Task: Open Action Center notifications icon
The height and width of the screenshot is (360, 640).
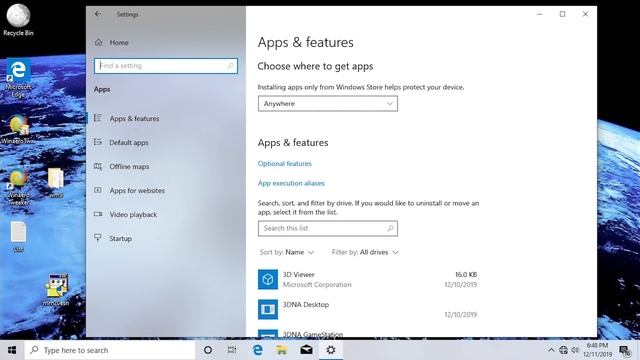Action: (x=624, y=350)
